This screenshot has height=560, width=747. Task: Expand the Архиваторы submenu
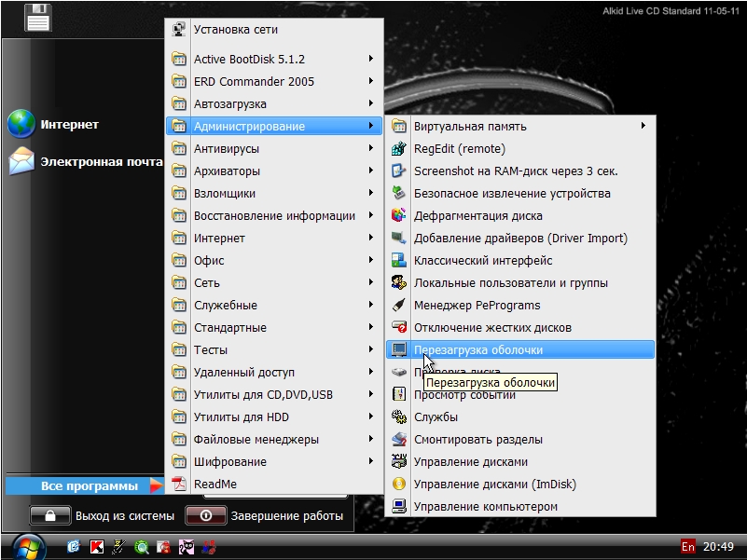274,171
